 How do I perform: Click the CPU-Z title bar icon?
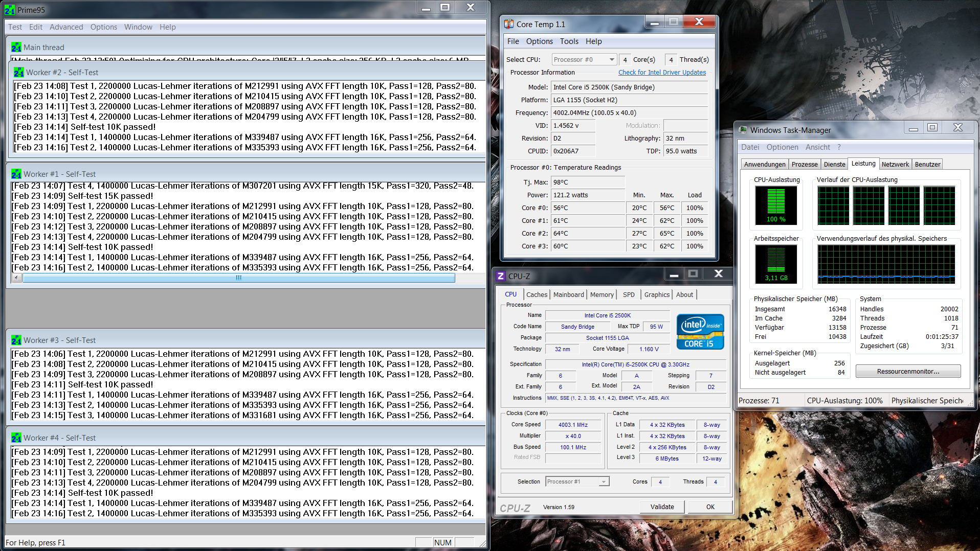coord(501,276)
